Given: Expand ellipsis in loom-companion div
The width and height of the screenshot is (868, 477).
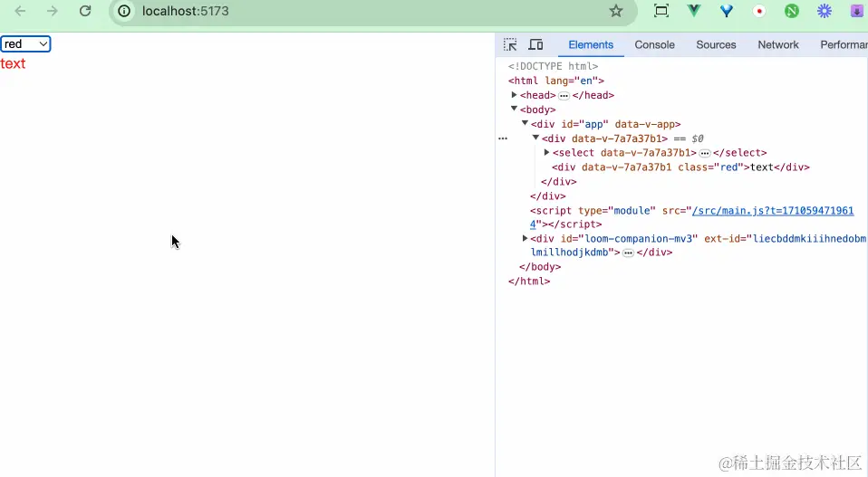Looking at the screenshot, I should (x=628, y=253).
